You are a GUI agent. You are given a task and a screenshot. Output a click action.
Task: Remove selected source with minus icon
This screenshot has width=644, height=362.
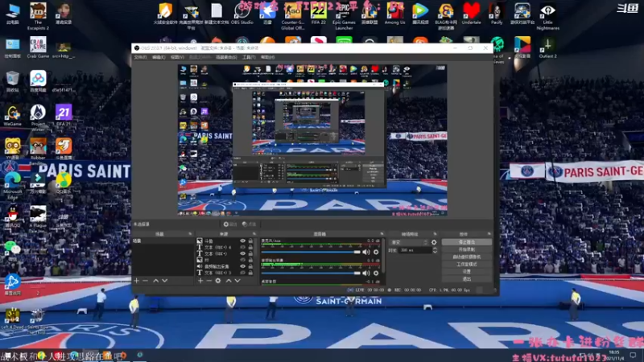[208, 281]
